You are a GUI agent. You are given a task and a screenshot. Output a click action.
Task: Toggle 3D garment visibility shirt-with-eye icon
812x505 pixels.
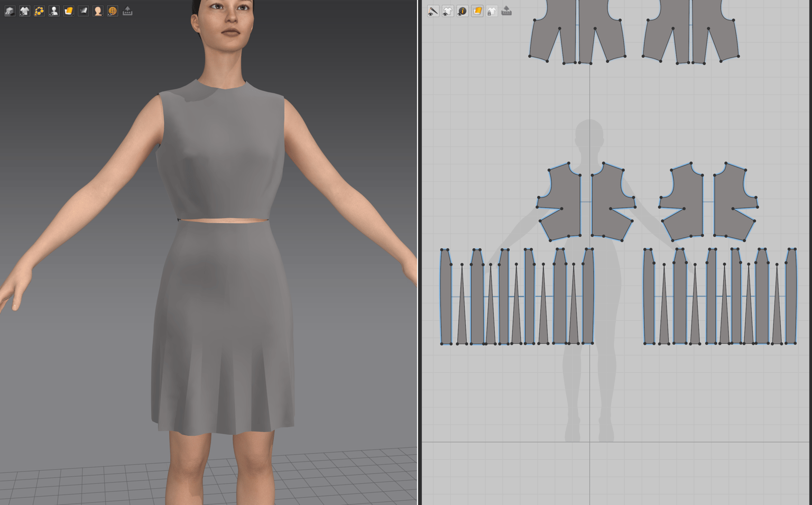point(24,11)
